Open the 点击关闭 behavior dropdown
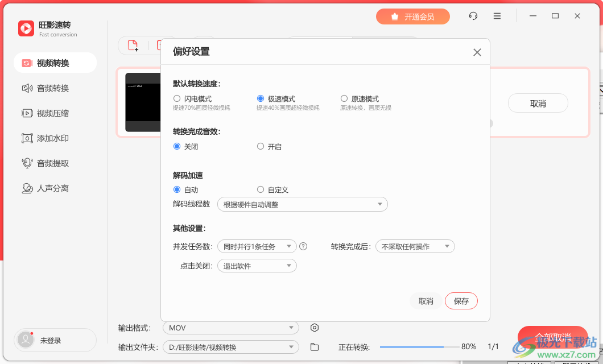Image resolution: width=603 pixels, height=364 pixels. click(257, 265)
